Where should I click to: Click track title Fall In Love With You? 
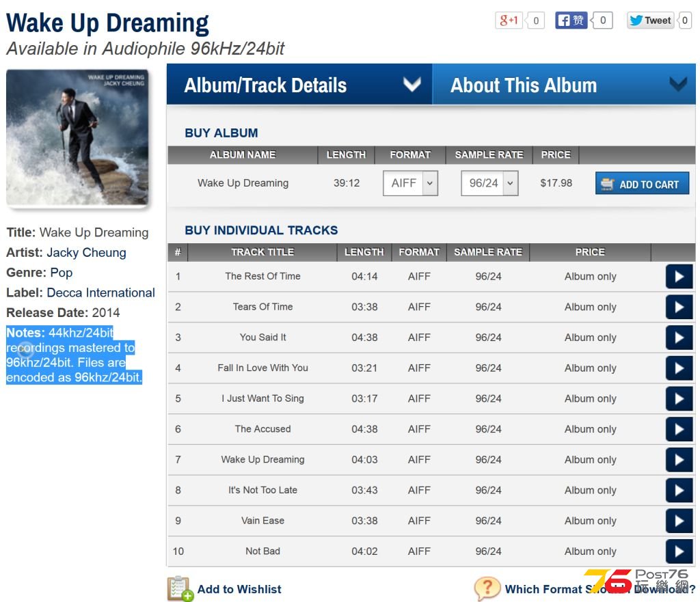coord(262,368)
